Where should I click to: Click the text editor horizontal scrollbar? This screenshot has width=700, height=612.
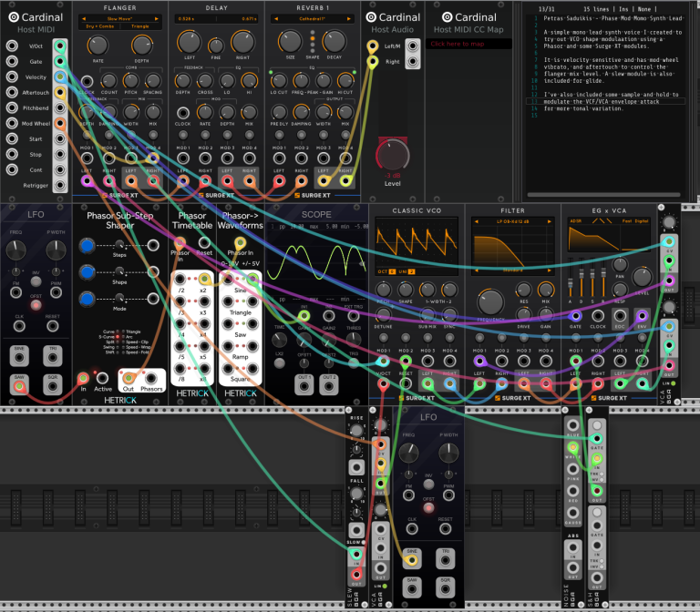[x=603, y=195]
